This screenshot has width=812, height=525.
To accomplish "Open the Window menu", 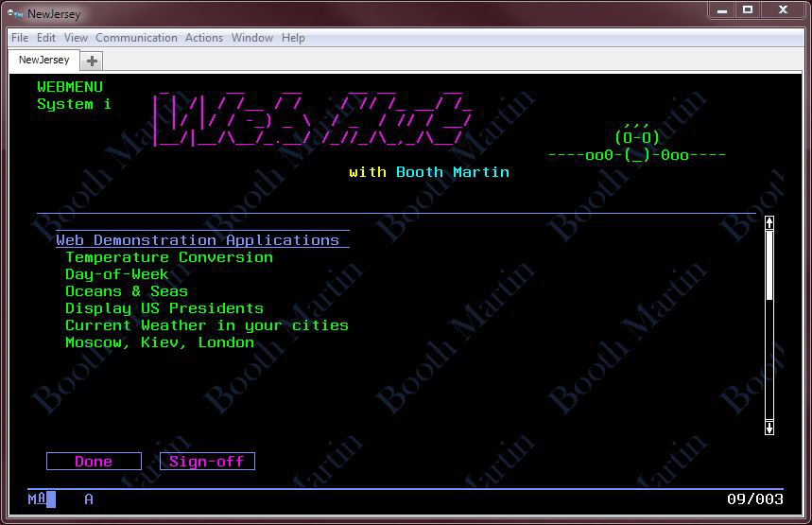I will pos(252,38).
